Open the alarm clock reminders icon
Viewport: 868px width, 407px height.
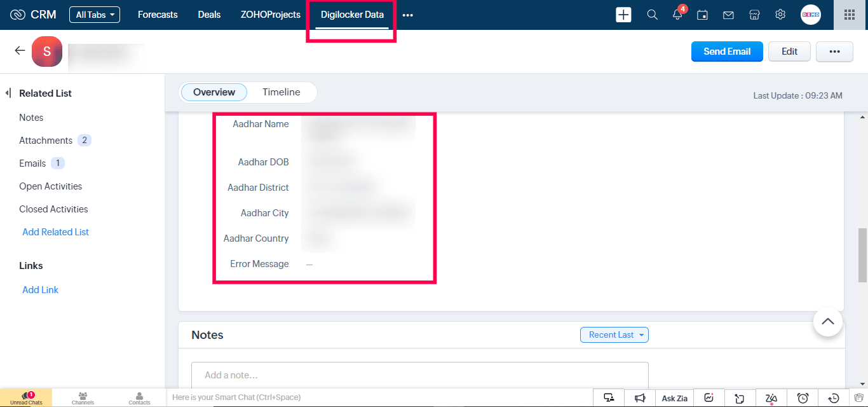803,399
